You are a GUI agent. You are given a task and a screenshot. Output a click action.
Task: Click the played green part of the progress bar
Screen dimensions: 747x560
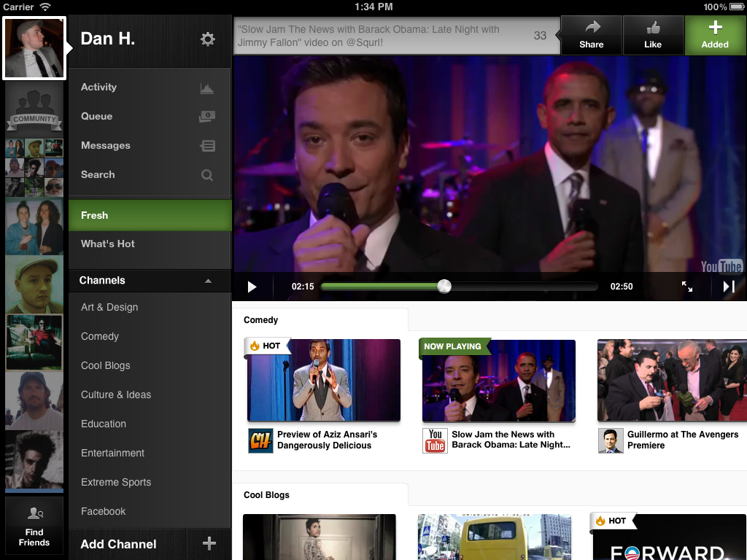click(379, 286)
